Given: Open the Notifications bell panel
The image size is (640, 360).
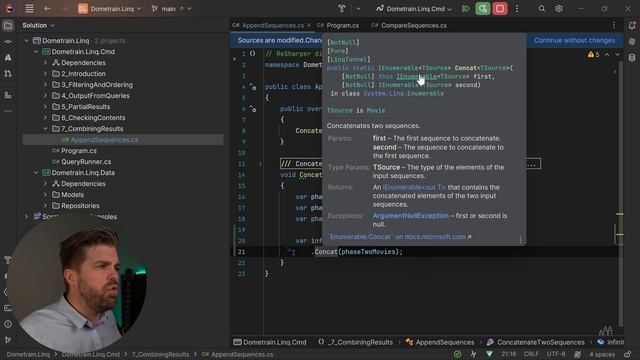Looking at the screenshot, I should 632,26.
